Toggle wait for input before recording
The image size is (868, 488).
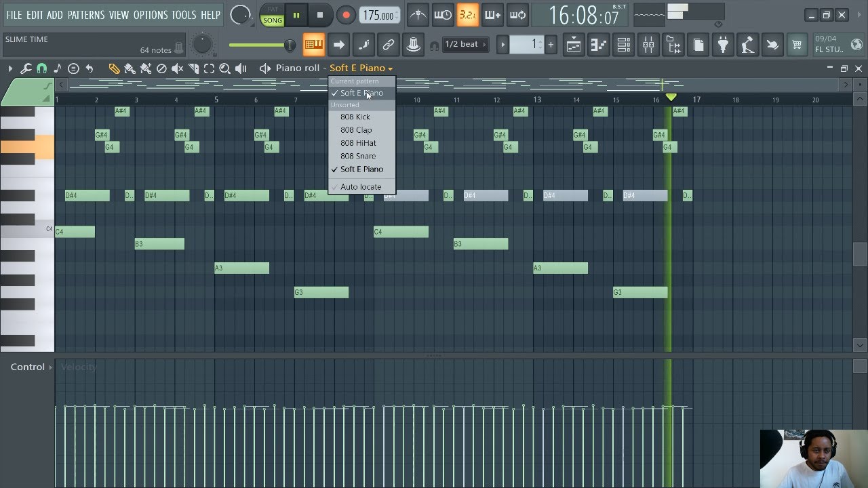443,15
